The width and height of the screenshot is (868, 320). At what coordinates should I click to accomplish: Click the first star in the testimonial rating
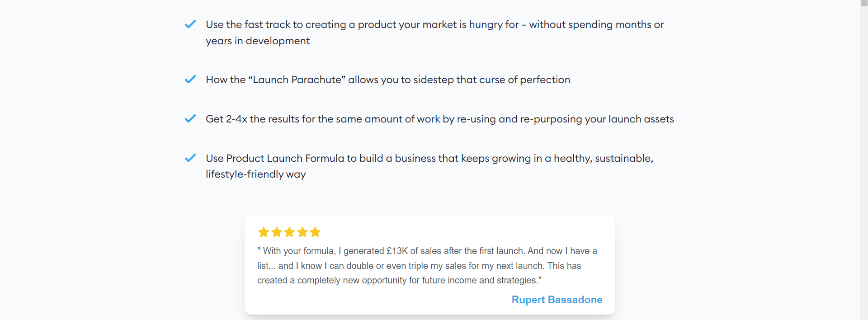264,232
